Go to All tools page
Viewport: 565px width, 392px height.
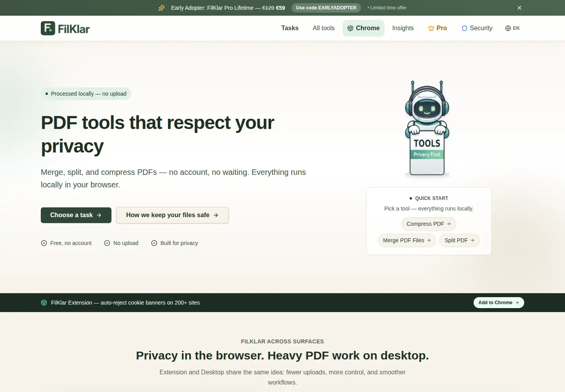tap(324, 28)
